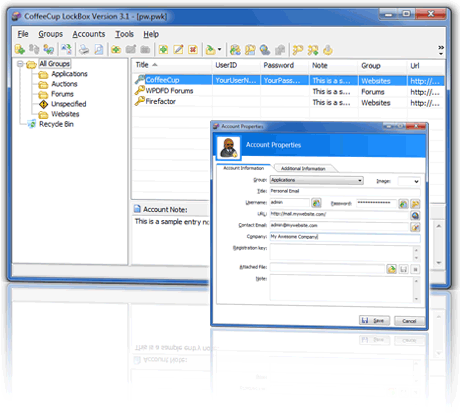460x420 pixels.
Task: Select the WPDFD Forums account row
Action: point(289,91)
